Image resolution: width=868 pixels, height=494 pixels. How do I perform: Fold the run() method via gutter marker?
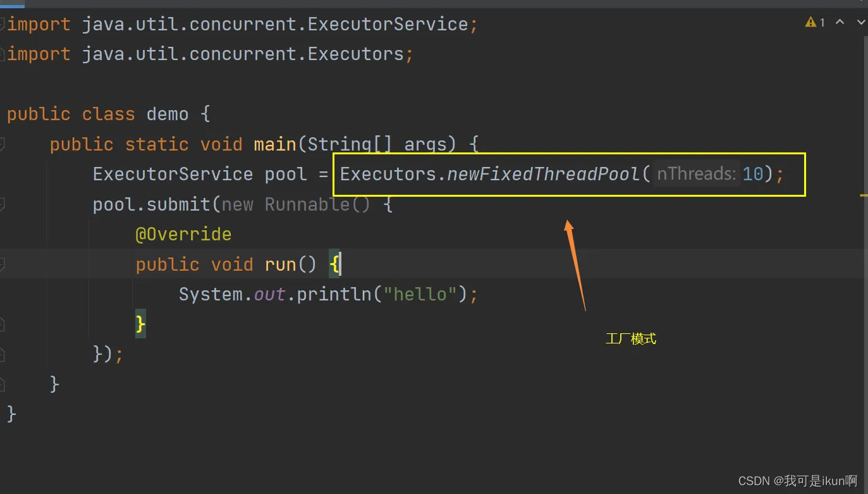tap(3, 264)
